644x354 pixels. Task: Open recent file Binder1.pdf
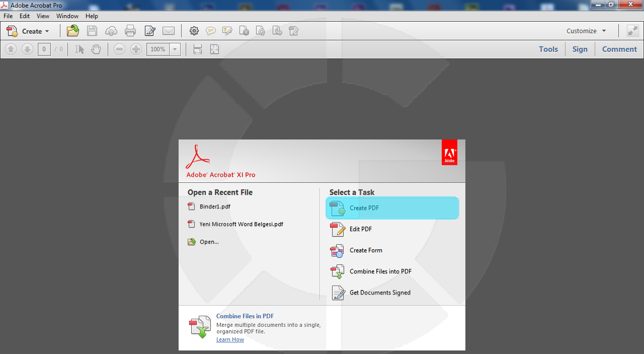pyautogui.click(x=209, y=206)
